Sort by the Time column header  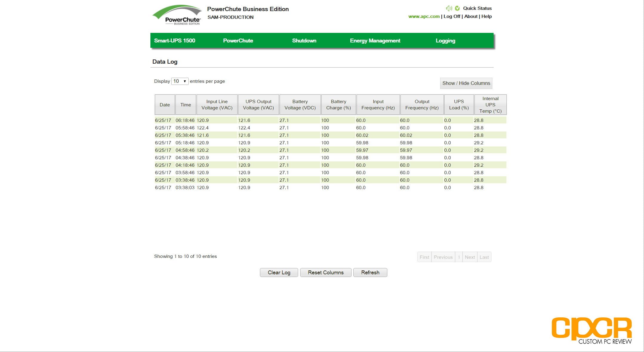186,105
